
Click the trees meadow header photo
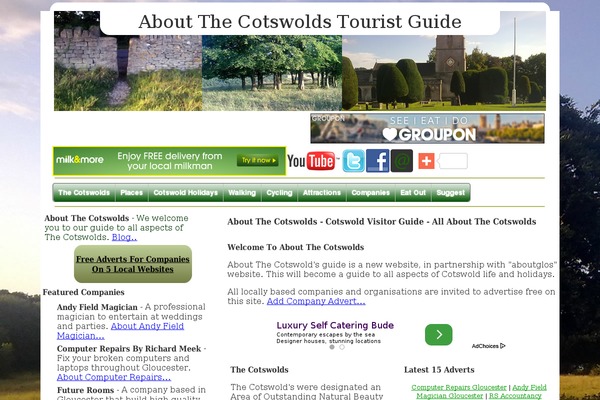click(272, 73)
